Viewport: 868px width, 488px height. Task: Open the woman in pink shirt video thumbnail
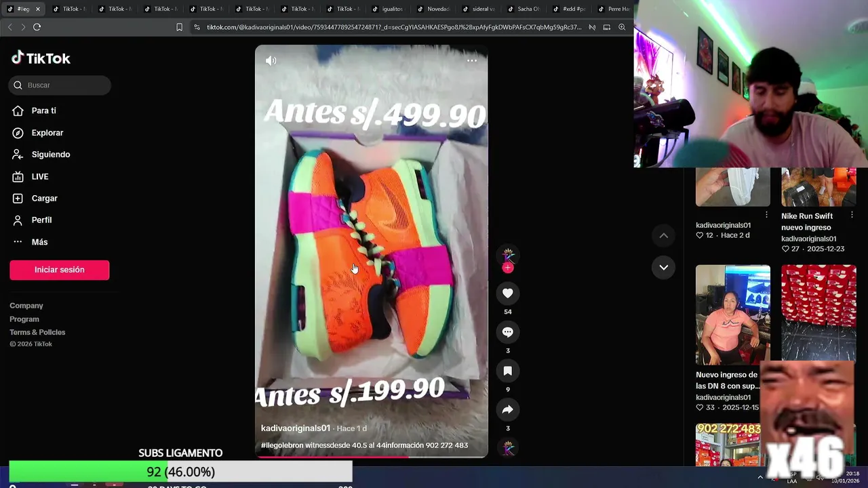pyautogui.click(x=733, y=314)
